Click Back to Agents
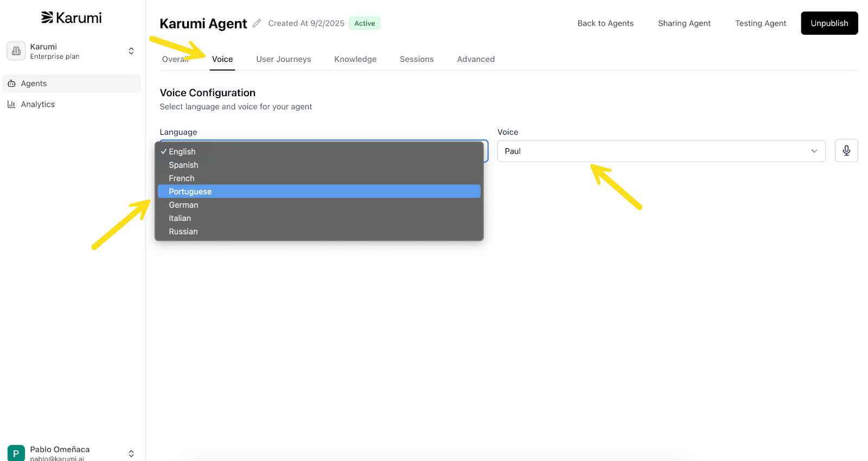 tap(605, 23)
